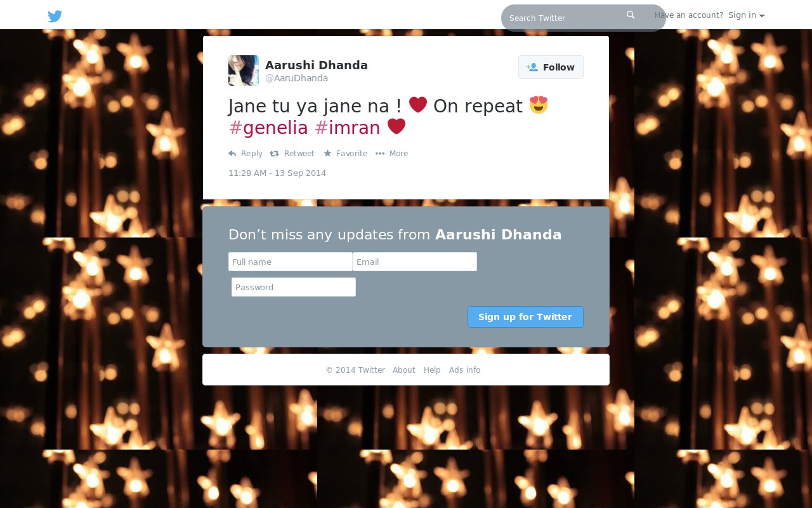The image size is (812, 508).
Task: Click the Full name field
Action: tap(291, 262)
